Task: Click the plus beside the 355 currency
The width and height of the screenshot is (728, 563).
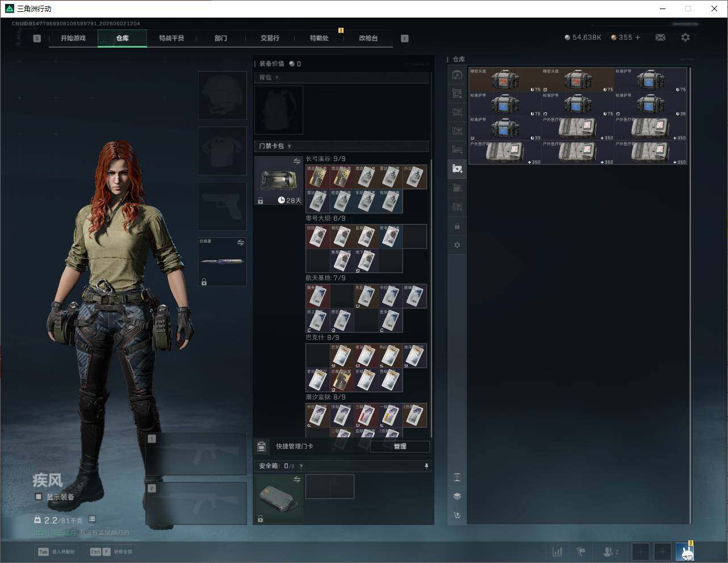Action: coord(638,37)
